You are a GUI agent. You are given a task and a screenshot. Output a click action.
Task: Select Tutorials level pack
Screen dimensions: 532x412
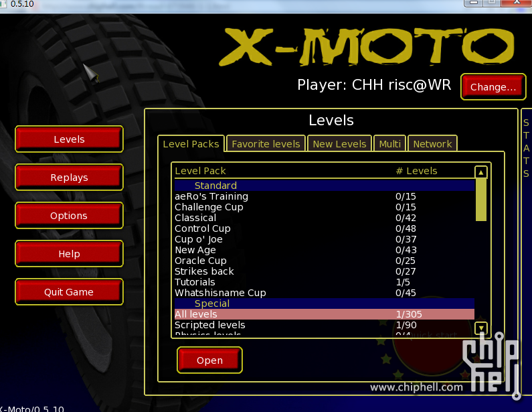[325, 282]
